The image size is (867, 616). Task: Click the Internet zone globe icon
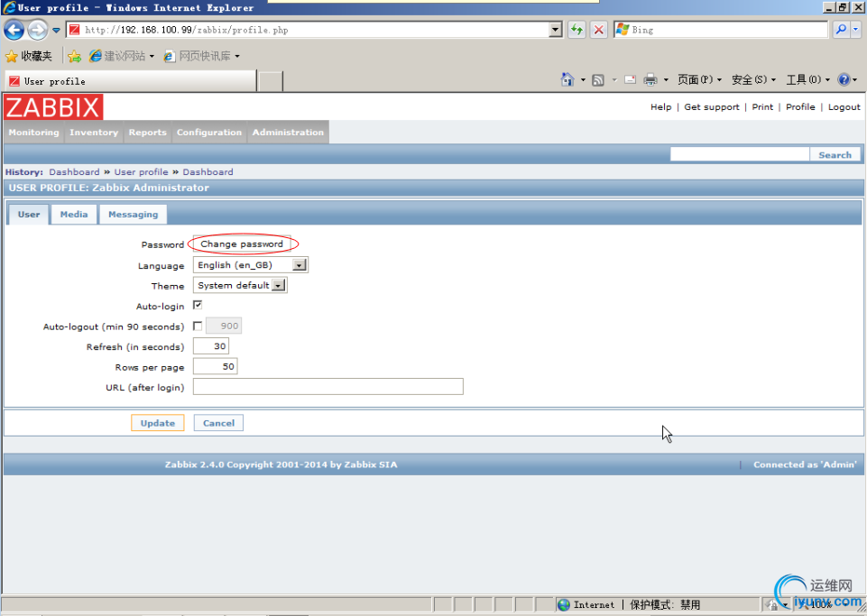564,605
